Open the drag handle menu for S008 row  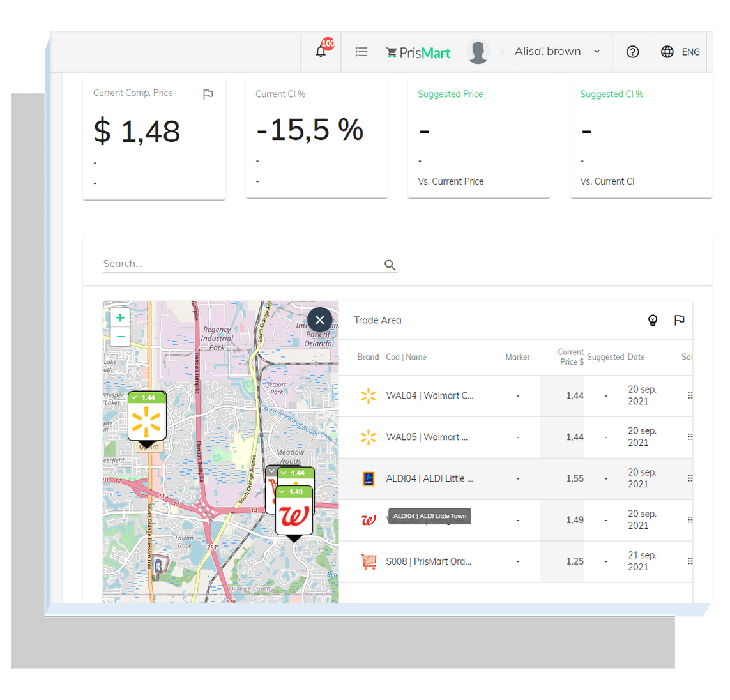click(x=690, y=561)
